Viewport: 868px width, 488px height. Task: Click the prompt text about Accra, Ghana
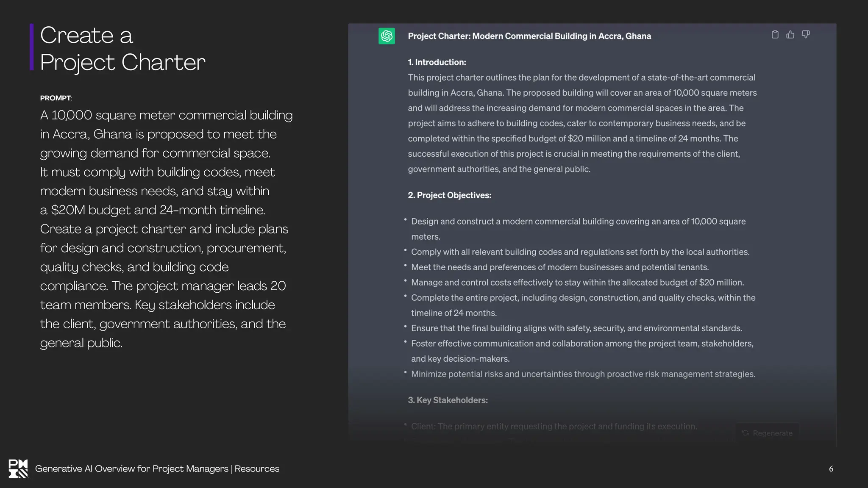[166, 229]
